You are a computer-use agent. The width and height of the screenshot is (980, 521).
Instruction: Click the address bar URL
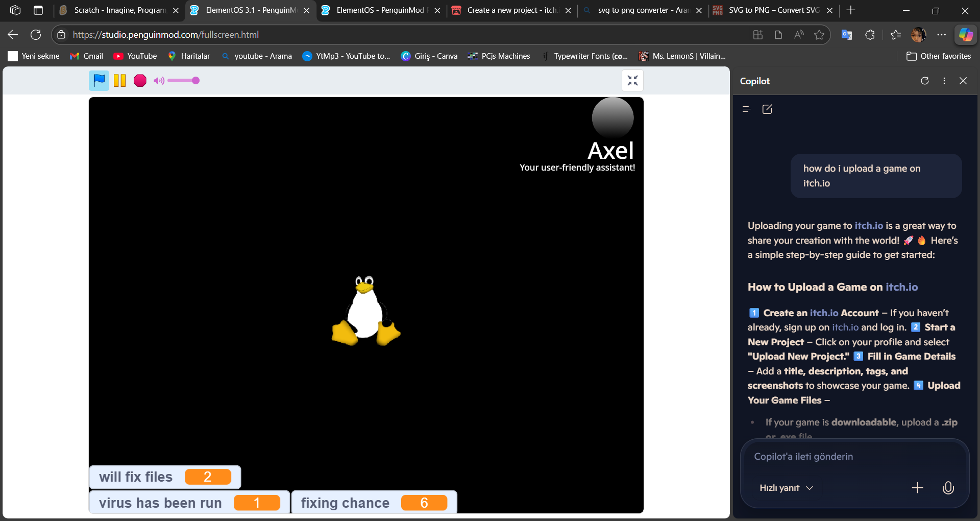(166, 34)
